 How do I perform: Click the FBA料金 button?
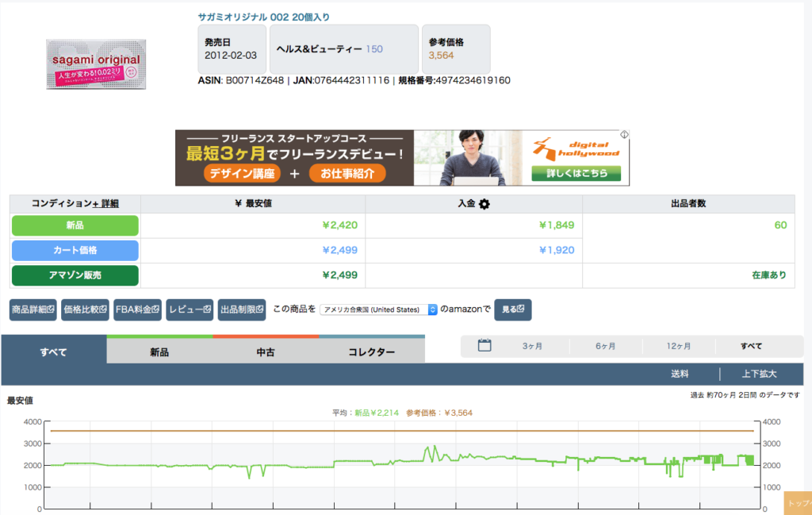(137, 309)
